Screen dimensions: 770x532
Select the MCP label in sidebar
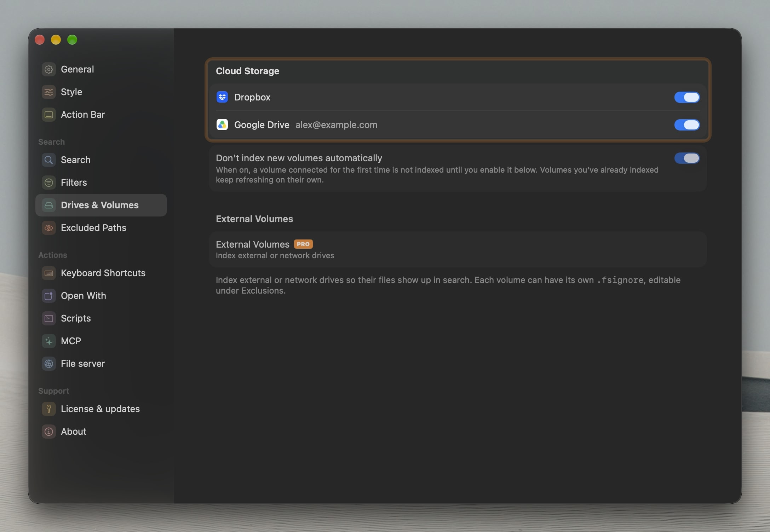click(71, 341)
